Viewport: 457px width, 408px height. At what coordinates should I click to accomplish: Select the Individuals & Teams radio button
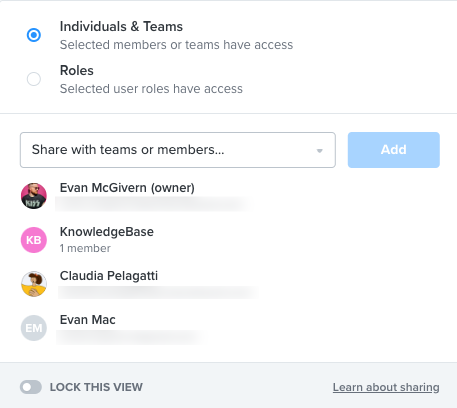pyautogui.click(x=34, y=35)
